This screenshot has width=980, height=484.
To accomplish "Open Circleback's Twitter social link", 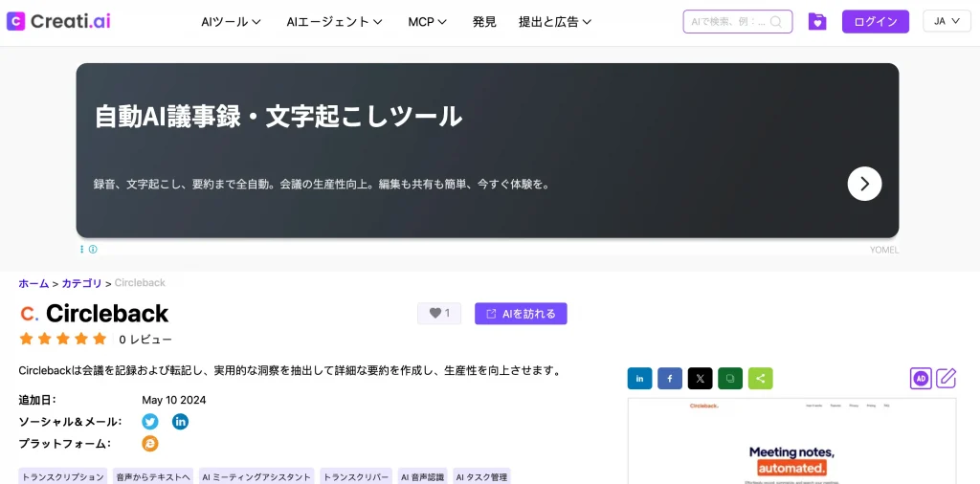I will pos(150,422).
